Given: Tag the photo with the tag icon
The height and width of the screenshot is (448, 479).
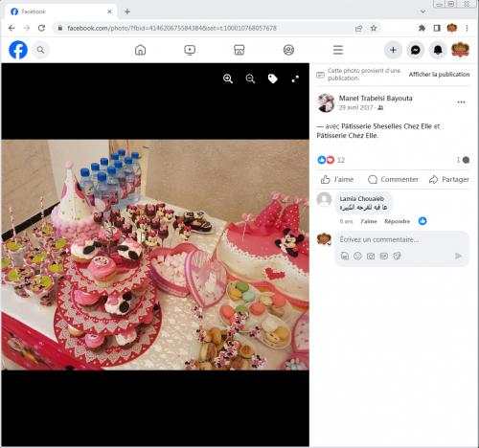Looking at the screenshot, I should [x=272, y=78].
